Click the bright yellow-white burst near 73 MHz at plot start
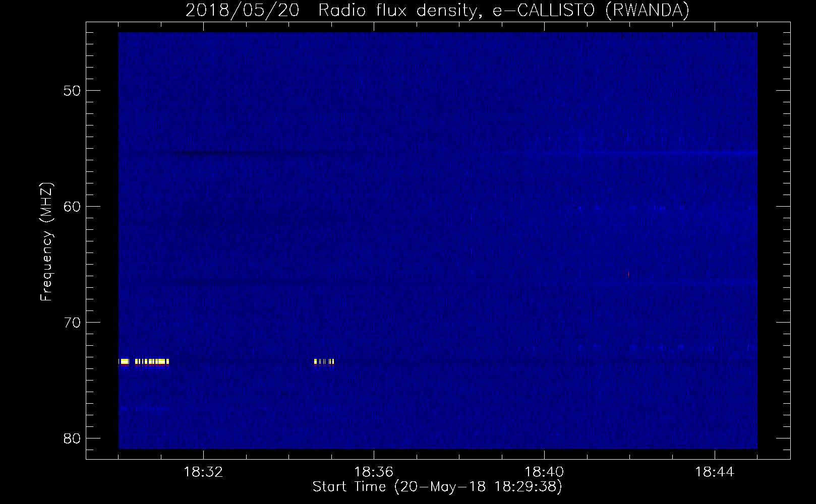 coord(144,361)
